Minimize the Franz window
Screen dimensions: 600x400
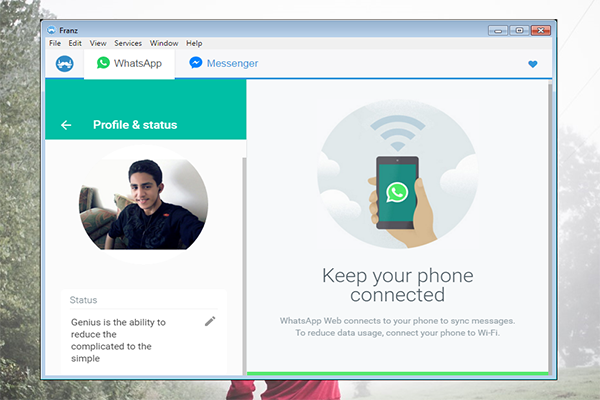click(x=498, y=30)
